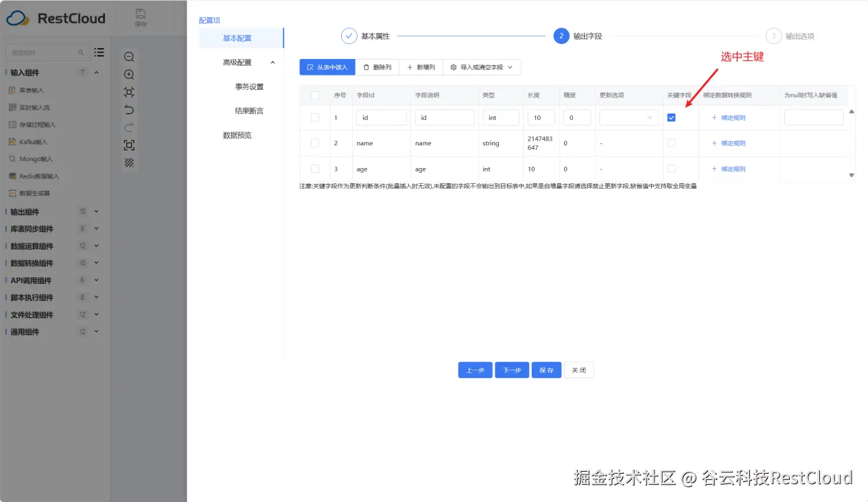Open the 更新选项 dropdown for id row
Image resolution: width=868 pixels, height=502 pixels.
click(629, 118)
